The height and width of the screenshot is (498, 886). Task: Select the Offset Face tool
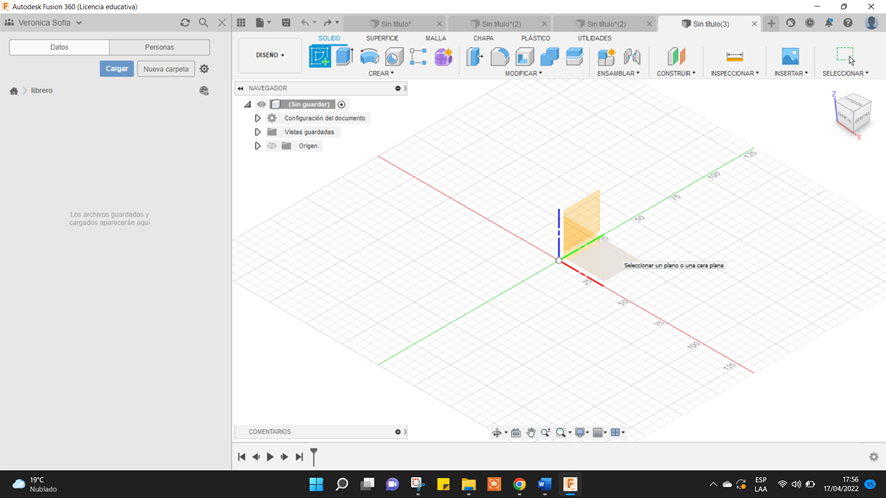click(574, 57)
